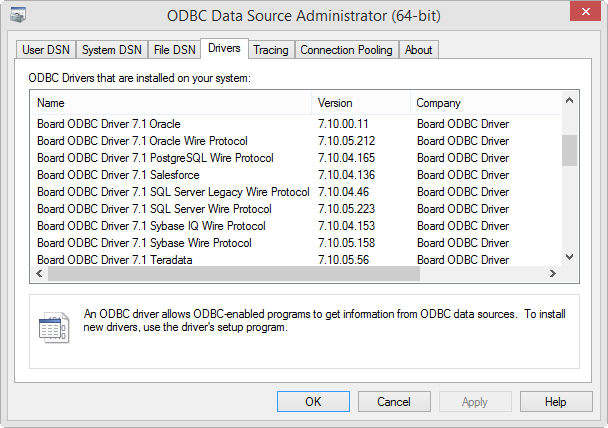Switch to the User DSN tab

[46, 50]
